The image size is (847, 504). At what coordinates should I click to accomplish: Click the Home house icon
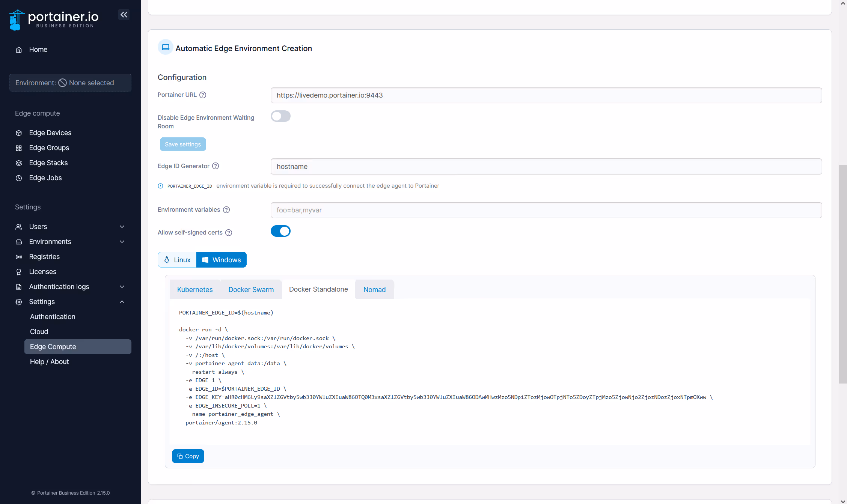19,50
